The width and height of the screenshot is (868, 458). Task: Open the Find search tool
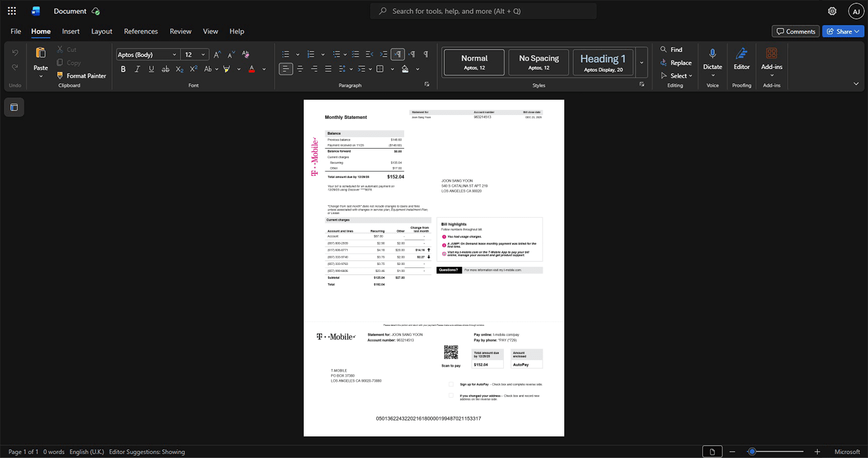[x=672, y=50]
